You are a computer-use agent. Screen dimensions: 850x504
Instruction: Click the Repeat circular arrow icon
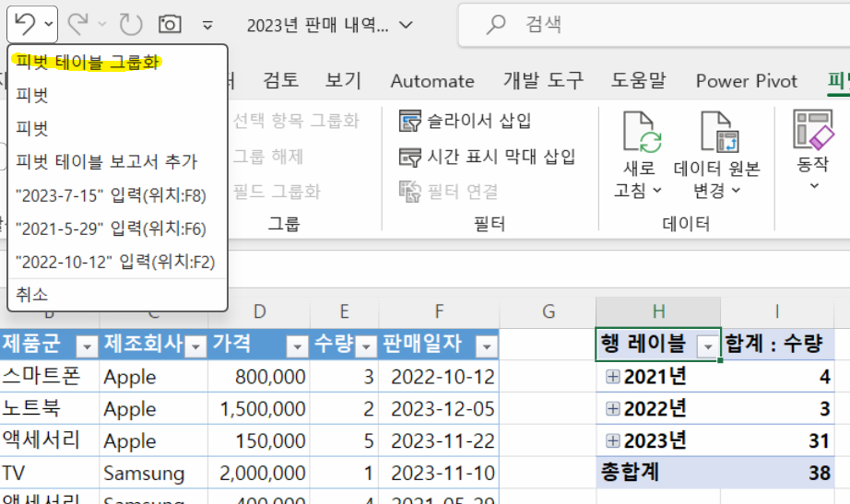[131, 24]
